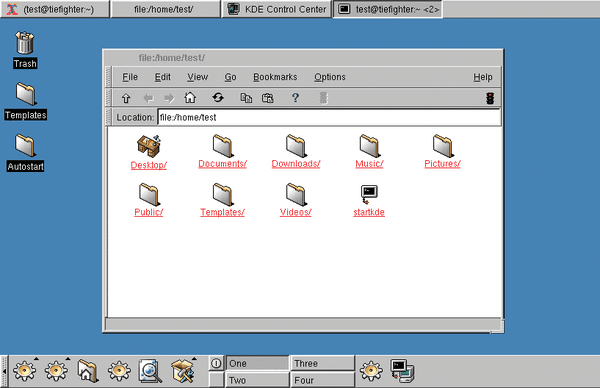Click the home folder icon in the panel

tap(87, 371)
